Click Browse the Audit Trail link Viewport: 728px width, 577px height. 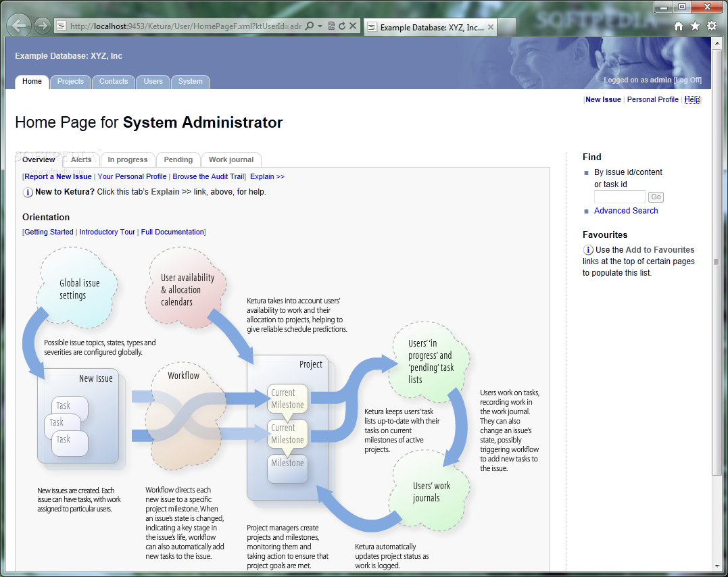pos(208,176)
